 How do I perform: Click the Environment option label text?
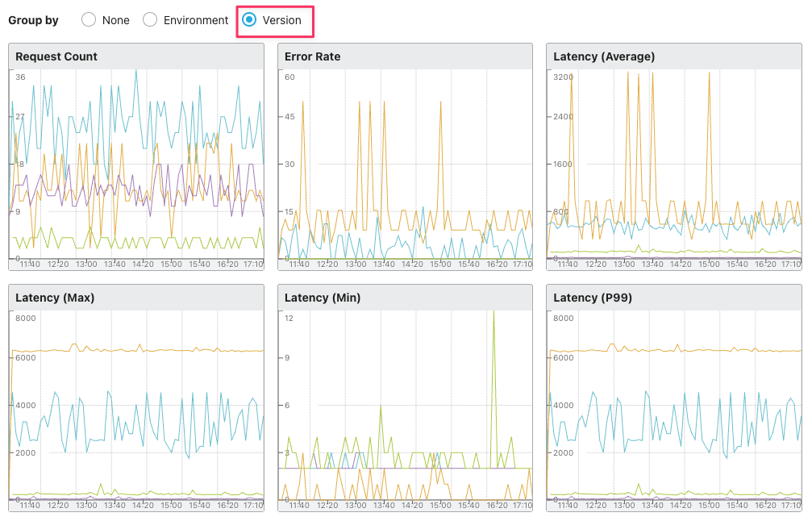196,20
